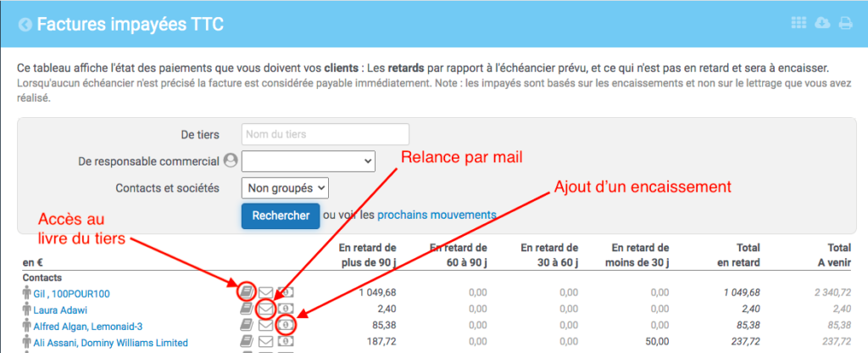Viewport: 868px width, 353px height.
Task: Open the De responsable commercial dropdown
Action: [x=309, y=160]
